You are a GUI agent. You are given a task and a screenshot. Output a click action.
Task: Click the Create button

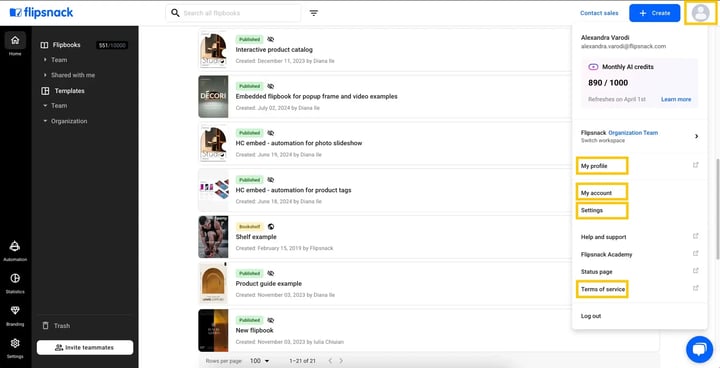pyautogui.click(x=654, y=13)
